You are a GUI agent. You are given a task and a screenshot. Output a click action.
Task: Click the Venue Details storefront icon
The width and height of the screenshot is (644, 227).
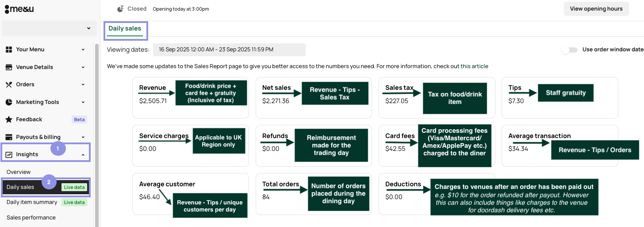pyautogui.click(x=8, y=67)
